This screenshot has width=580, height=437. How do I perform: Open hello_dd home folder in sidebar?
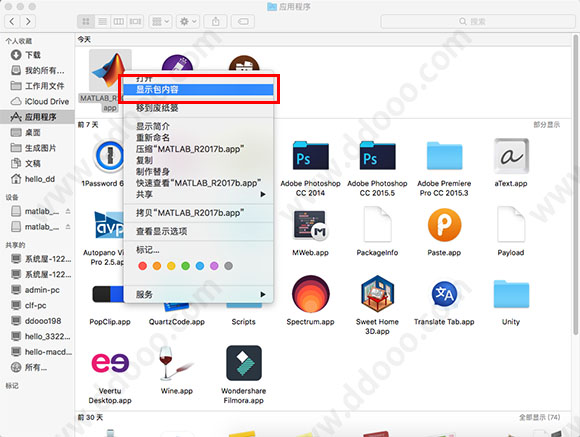coord(37,179)
